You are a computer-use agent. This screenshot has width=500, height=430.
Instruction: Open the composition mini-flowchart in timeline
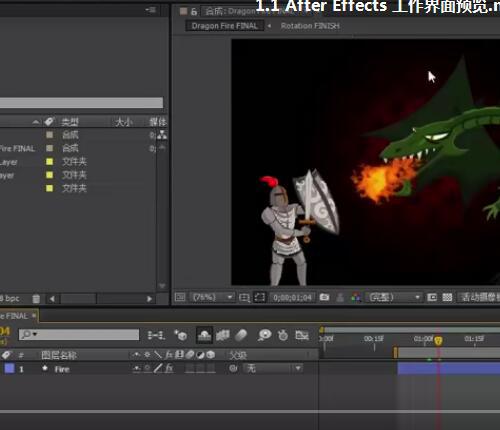(156, 335)
